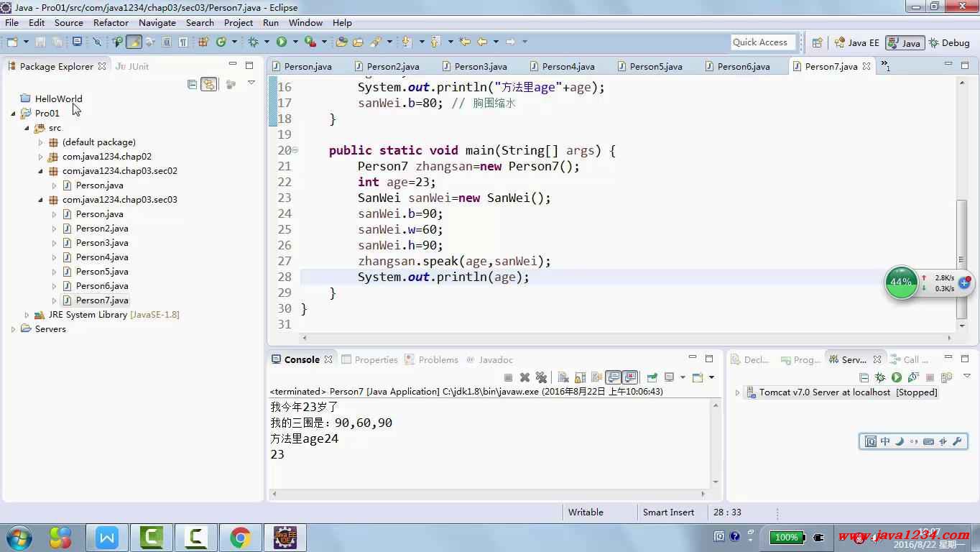
Task: Open the Run button dropdown arrow
Action: pos(295,42)
